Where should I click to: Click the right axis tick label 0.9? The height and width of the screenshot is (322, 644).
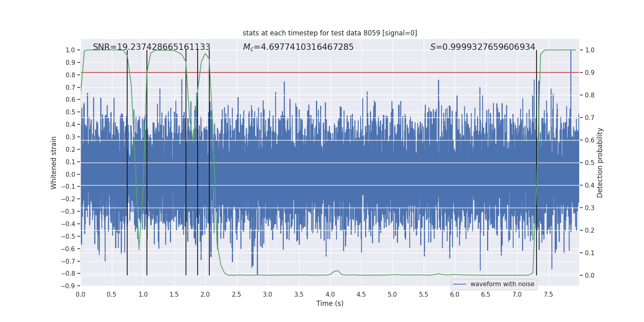[x=590, y=73]
